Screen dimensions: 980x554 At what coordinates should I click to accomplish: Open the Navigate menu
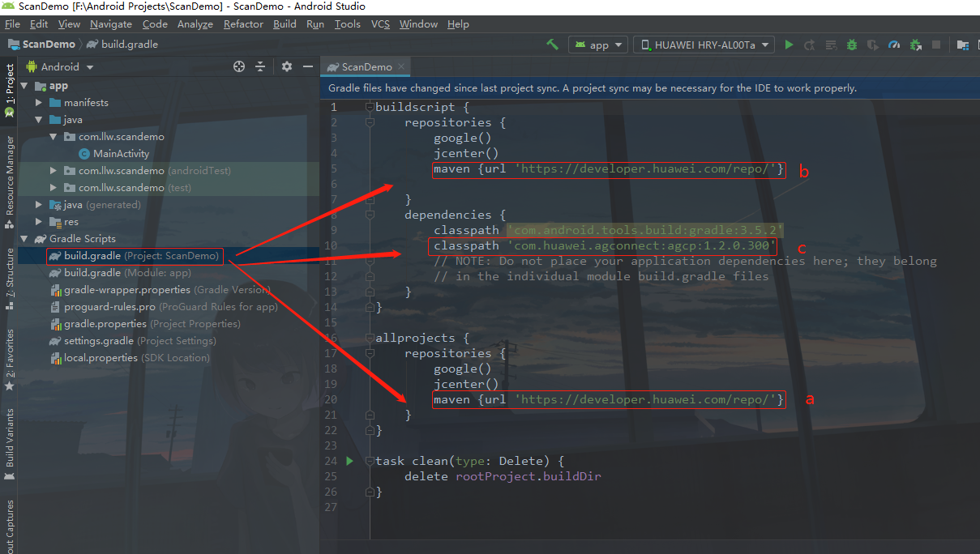[111, 23]
